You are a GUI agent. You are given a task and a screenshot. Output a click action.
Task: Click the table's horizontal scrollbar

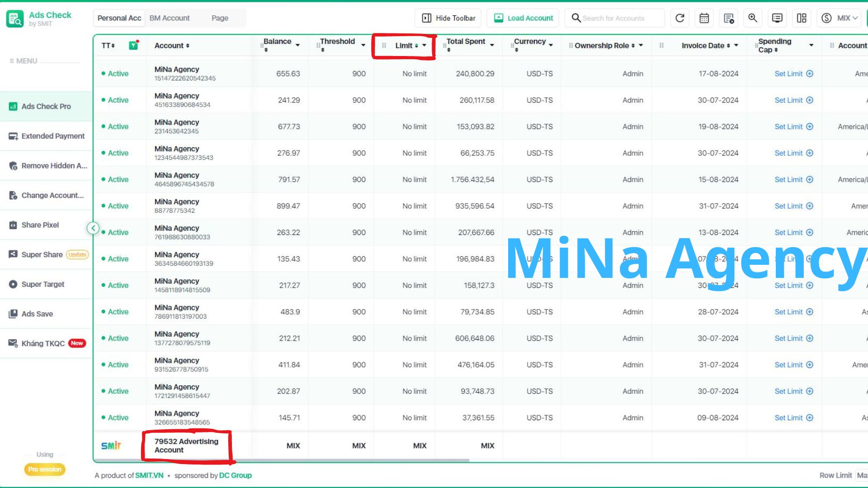click(x=282, y=460)
